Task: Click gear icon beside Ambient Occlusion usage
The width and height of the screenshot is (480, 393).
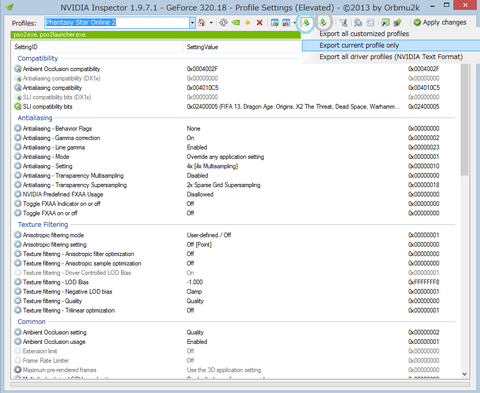Action: tap(18, 342)
